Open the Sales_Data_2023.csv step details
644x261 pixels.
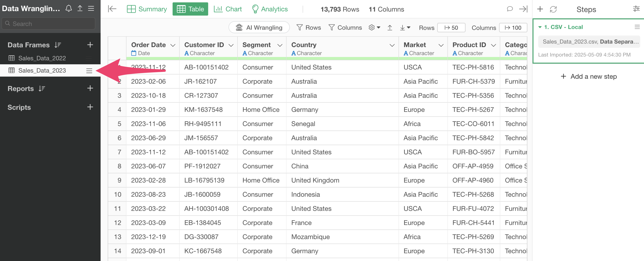589,42
